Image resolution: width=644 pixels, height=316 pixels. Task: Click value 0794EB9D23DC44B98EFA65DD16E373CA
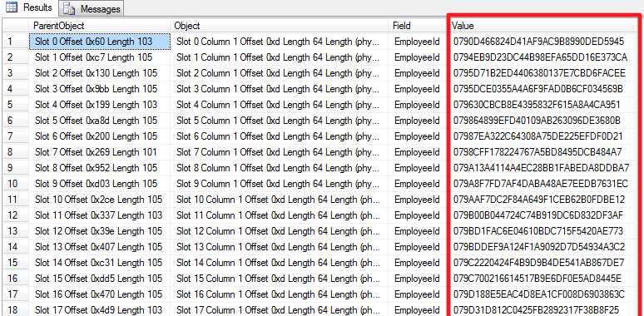pyautogui.click(x=540, y=57)
